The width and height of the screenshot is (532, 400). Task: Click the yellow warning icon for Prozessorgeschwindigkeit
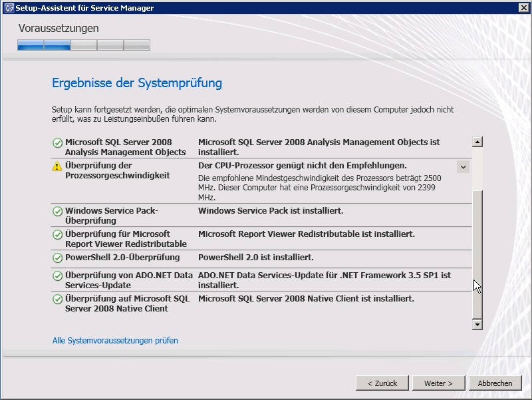coord(57,166)
